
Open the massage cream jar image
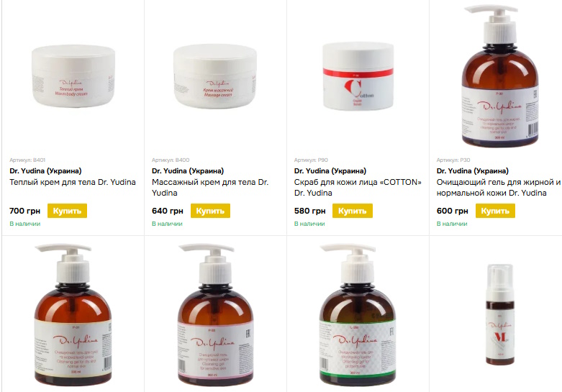(215, 76)
